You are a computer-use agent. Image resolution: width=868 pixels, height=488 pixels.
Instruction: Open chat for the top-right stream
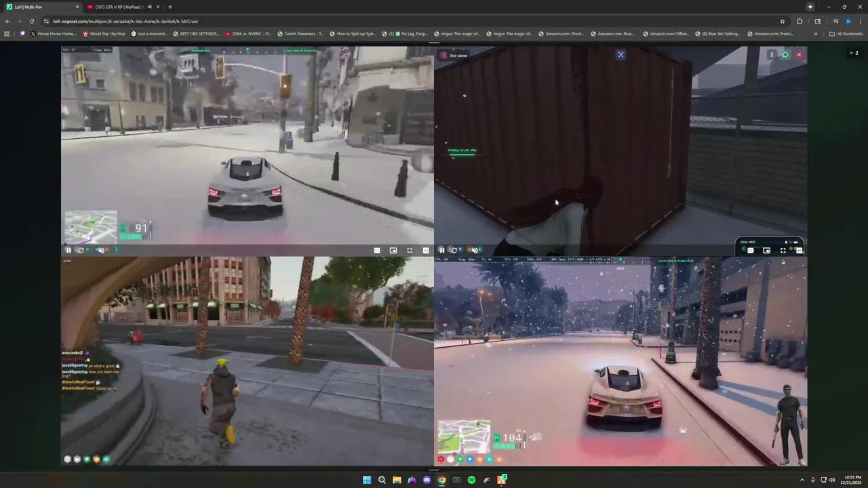tap(785, 54)
